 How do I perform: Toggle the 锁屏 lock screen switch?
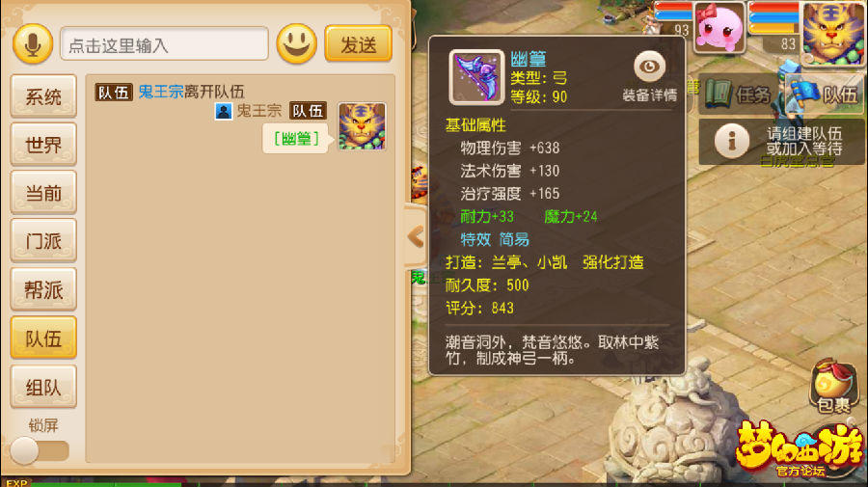(39, 450)
